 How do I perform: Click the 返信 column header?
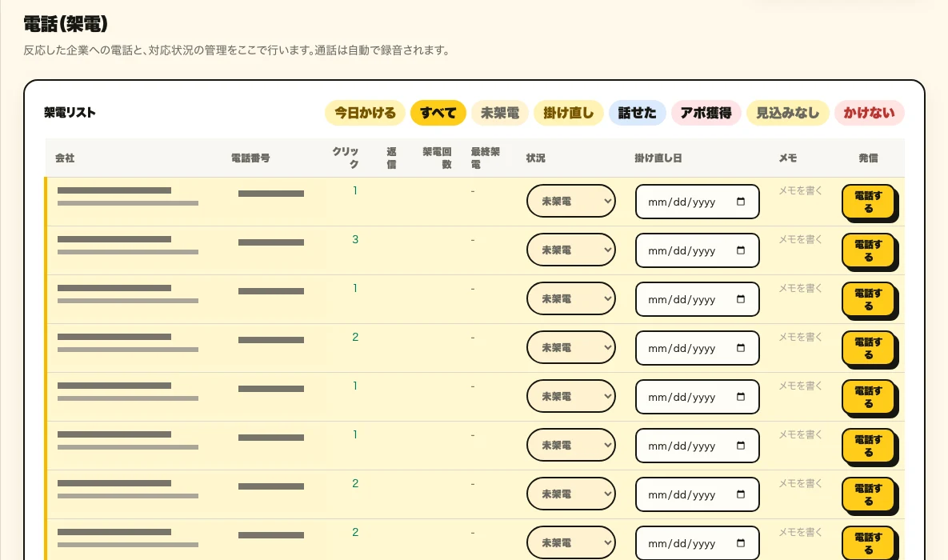[x=391, y=158]
